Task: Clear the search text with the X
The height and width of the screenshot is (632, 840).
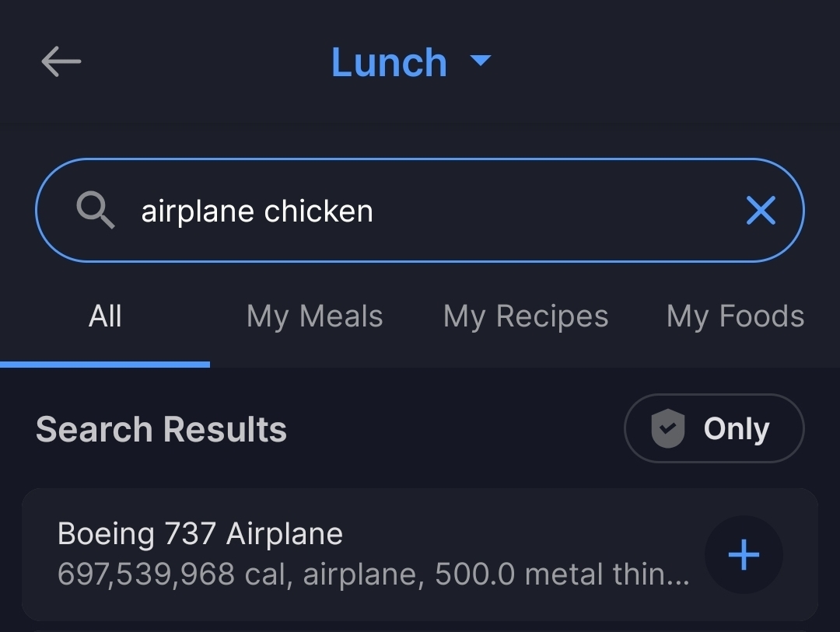Action: pos(760,210)
